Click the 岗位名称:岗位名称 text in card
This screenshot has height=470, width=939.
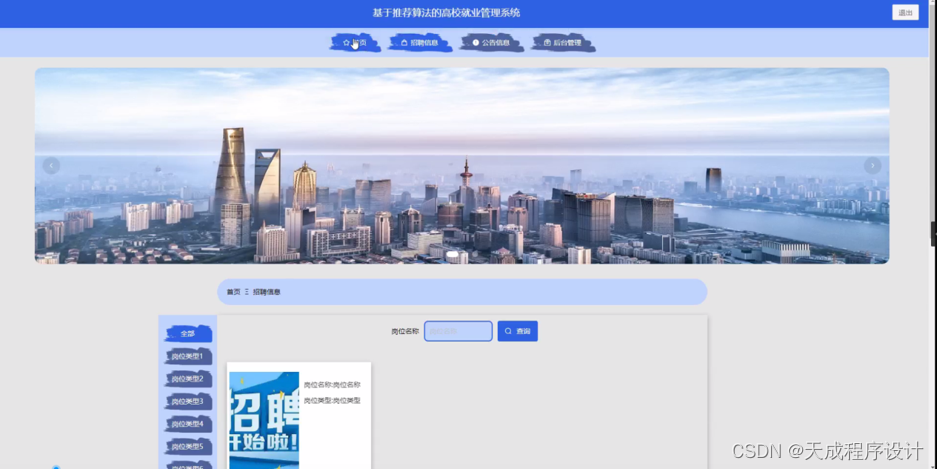pos(332,385)
